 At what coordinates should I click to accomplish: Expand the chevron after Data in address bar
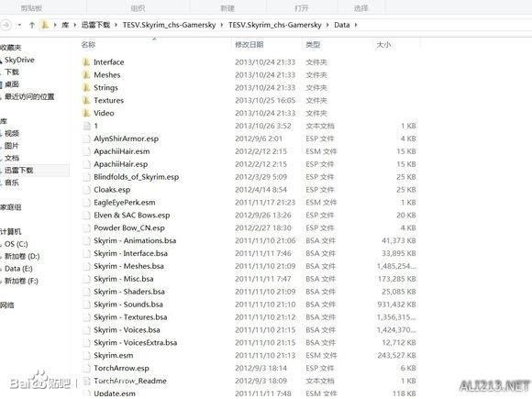[x=356, y=25]
